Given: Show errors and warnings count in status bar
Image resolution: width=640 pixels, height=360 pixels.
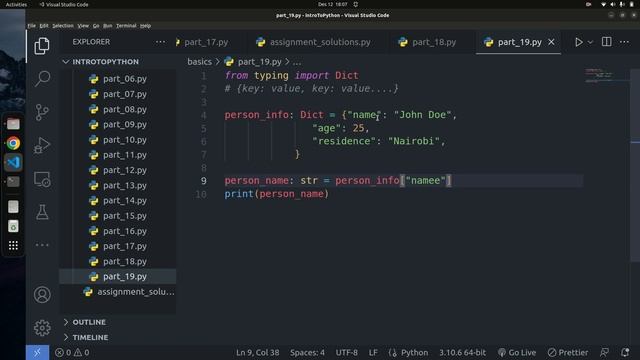Looking at the screenshot, I should click(x=72, y=353).
